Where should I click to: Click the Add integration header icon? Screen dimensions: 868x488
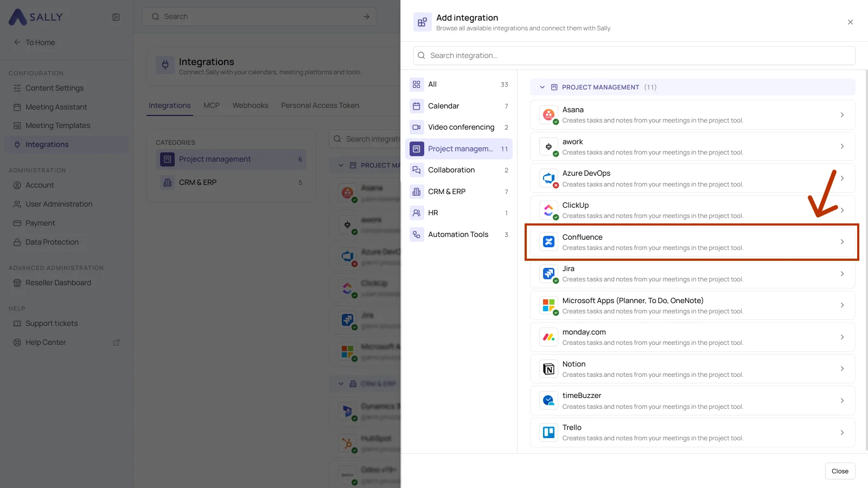[x=422, y=22]
